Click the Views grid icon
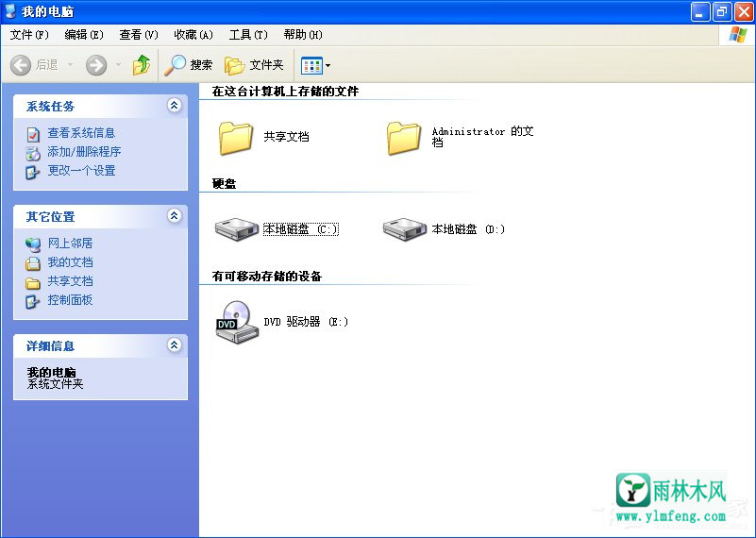This screenshot has width=756, height=538. click(311, 65)
